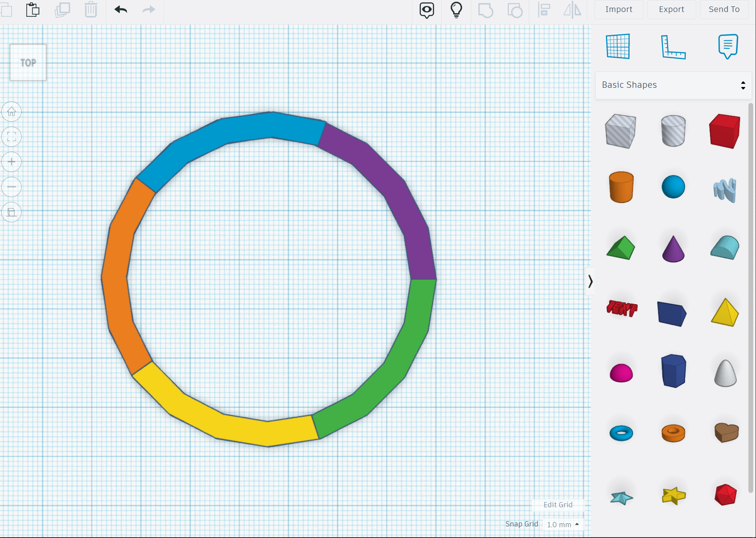Toggle the lightbulb hide icon

[456, 10]
